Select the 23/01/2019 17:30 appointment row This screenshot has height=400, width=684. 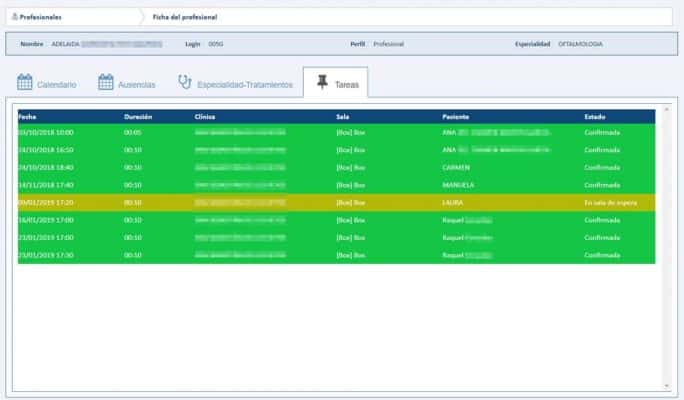point(335,255)
